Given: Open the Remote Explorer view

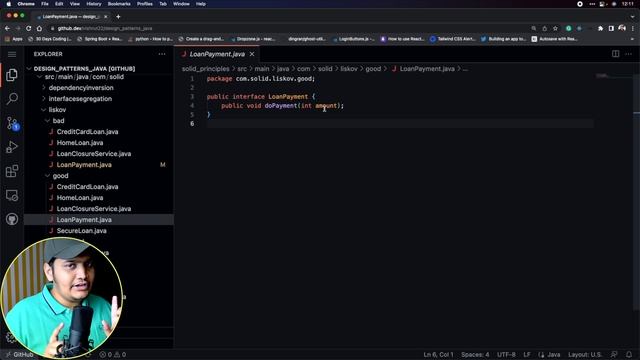Looking at the screenshot, I should tap(12, 195).
